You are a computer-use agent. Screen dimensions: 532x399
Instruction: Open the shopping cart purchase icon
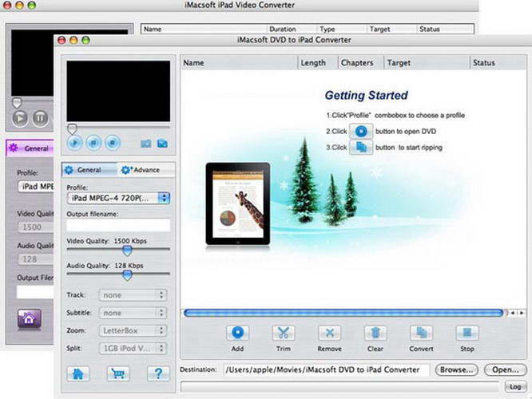[x=118, y=373]
